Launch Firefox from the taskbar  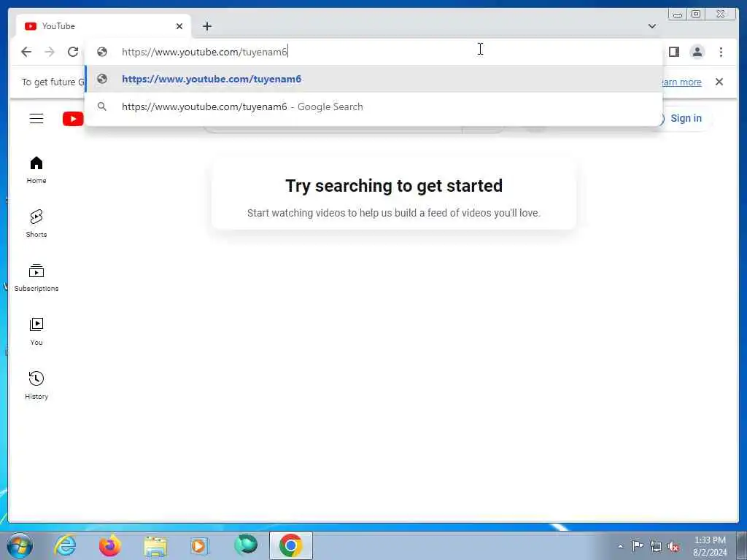[x=109, y=545]
